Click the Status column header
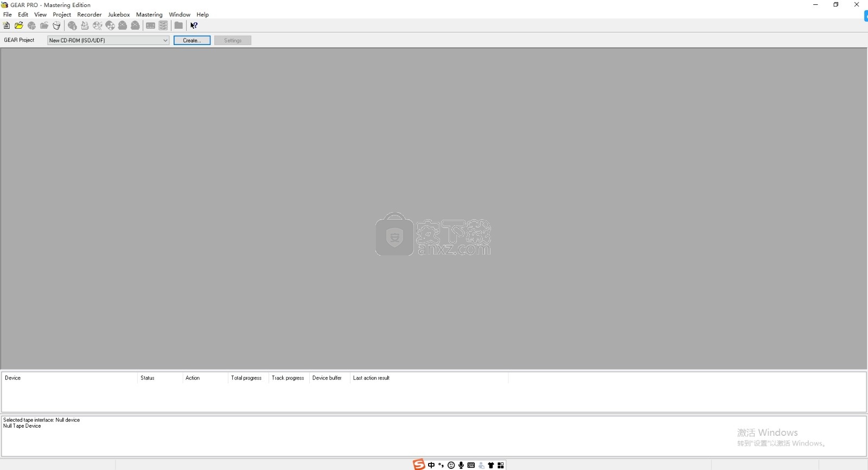Image resolution: width=868 pixels, height=470 pixels. pyautogui.click(x=160, y=378)
